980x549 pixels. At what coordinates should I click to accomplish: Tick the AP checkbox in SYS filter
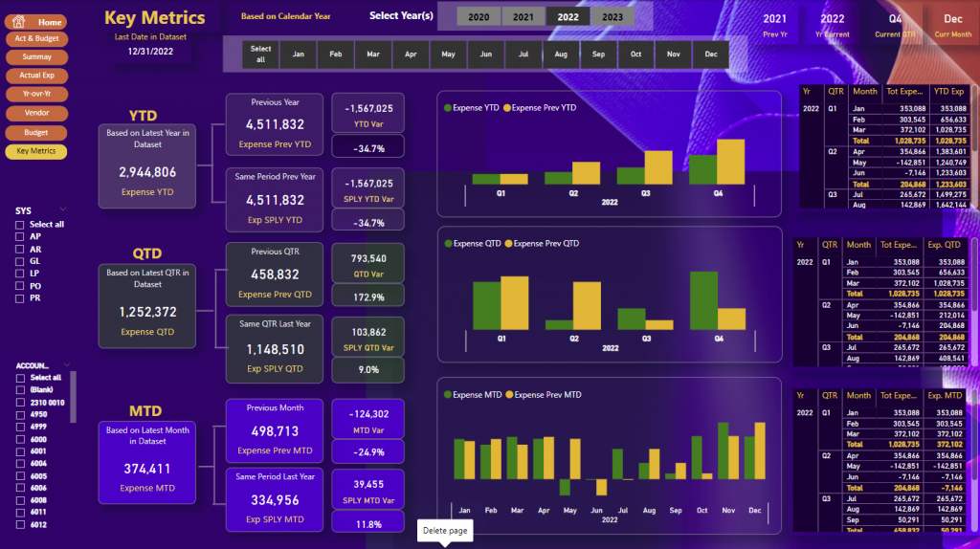[x=20, y=236]
